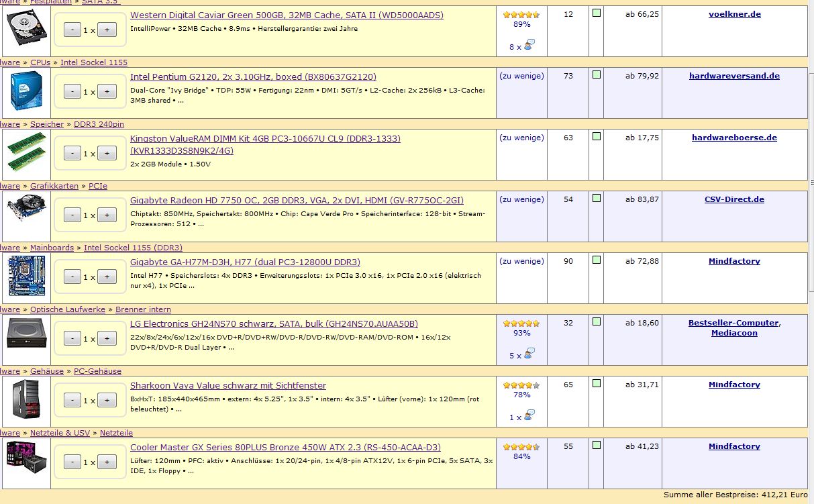This screenshot has height=504, width=814.
Task: Decrease quantity of Gigabyte GA-H77M-D3H mainboard
Action: [x=72, y=277]
